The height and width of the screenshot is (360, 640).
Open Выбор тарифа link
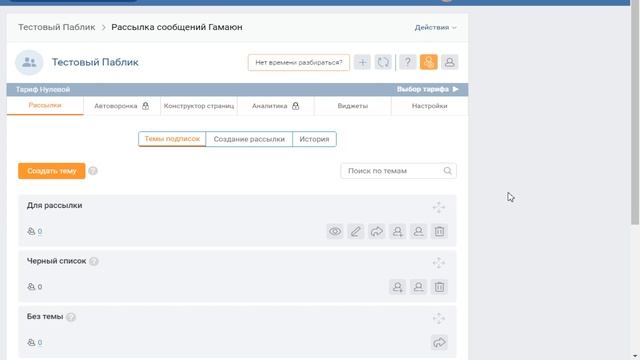[428, 89]
